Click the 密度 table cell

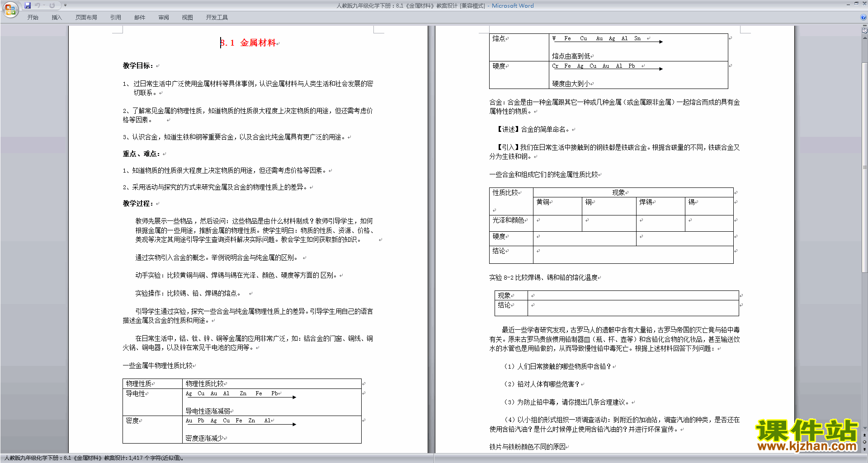152,429
